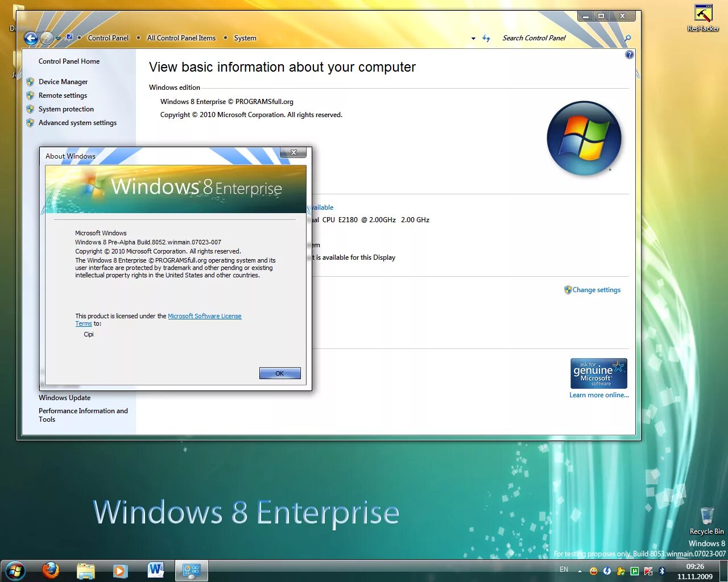
Task: Open media player taskbar icon
Action: coord(120,571)
